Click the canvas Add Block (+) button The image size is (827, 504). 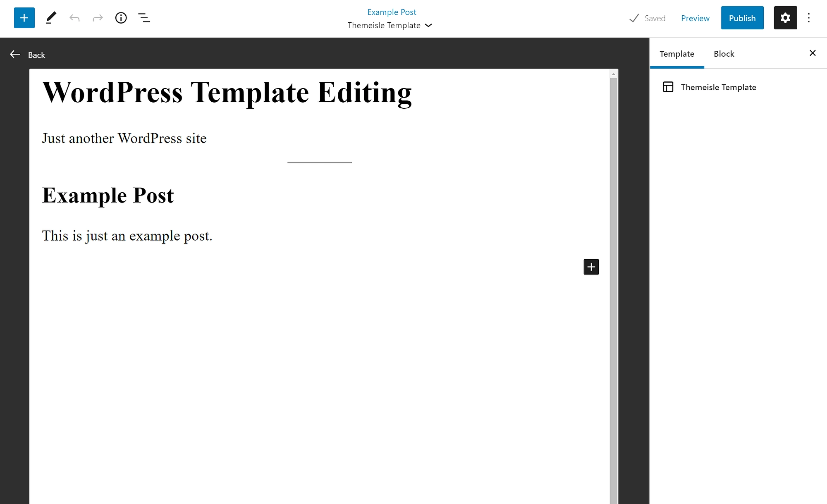[x=591, y=267]
